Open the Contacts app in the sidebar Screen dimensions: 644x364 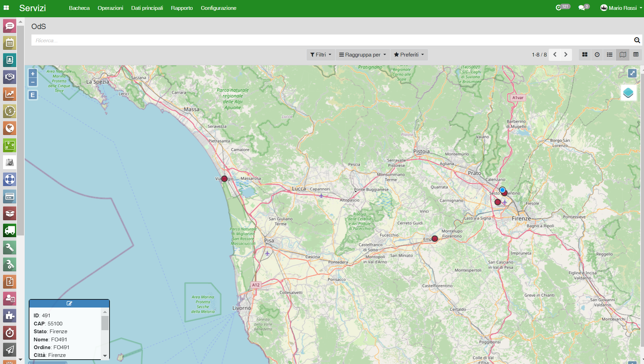[x=9, y=60]
